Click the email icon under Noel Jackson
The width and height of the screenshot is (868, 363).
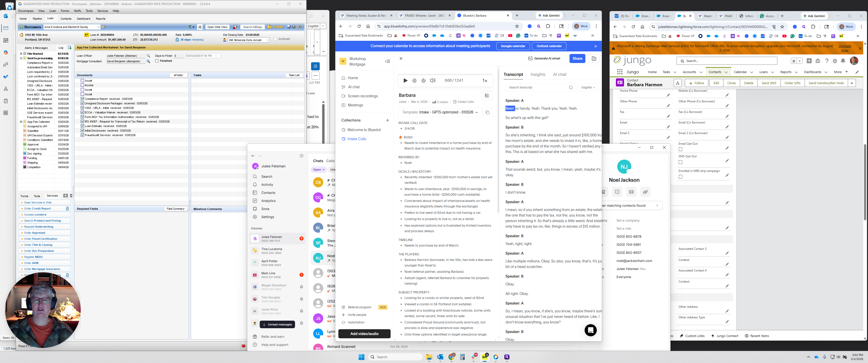pyautogui.click(x=631, y=192)
